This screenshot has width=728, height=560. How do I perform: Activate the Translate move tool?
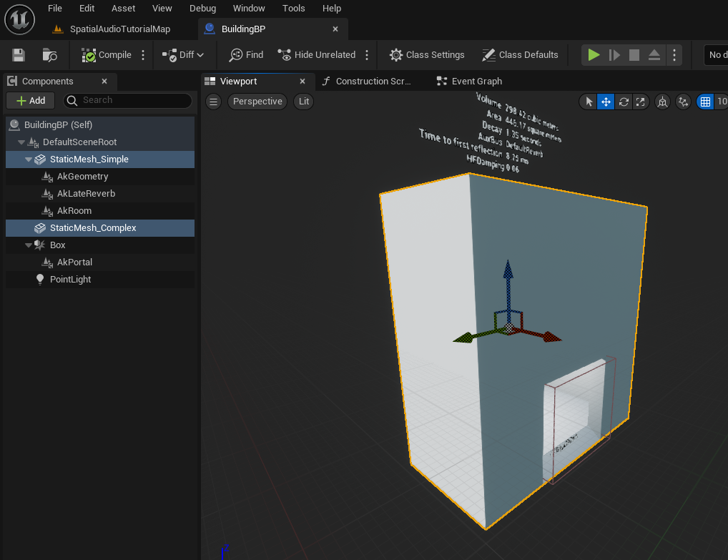tap(606, 102)
